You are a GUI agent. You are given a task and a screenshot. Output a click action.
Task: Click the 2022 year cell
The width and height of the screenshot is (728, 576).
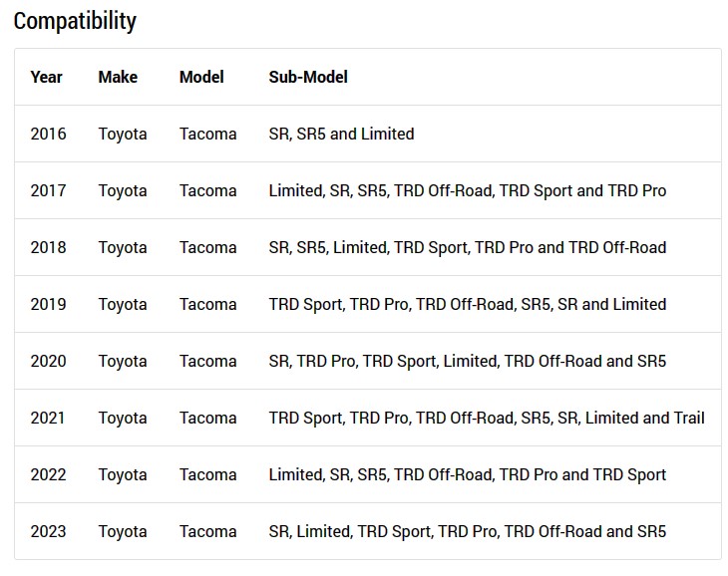coord(48,475)
